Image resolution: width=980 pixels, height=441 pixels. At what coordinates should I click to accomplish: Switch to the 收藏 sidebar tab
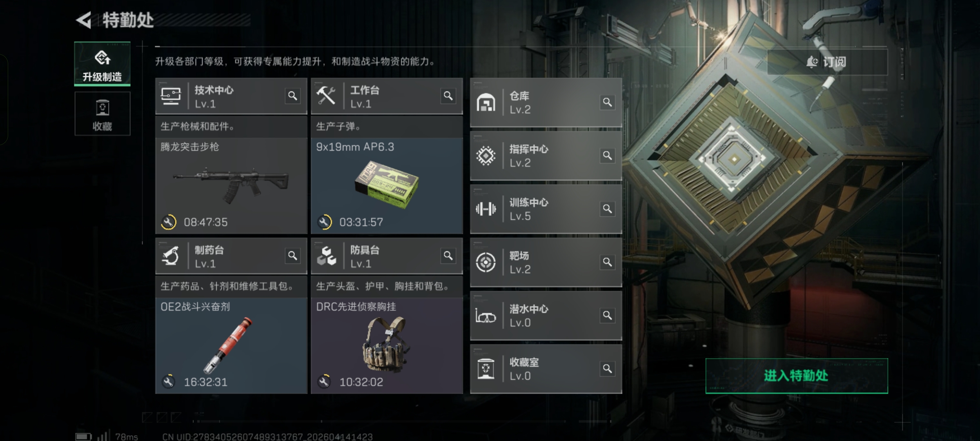(102, 114)
